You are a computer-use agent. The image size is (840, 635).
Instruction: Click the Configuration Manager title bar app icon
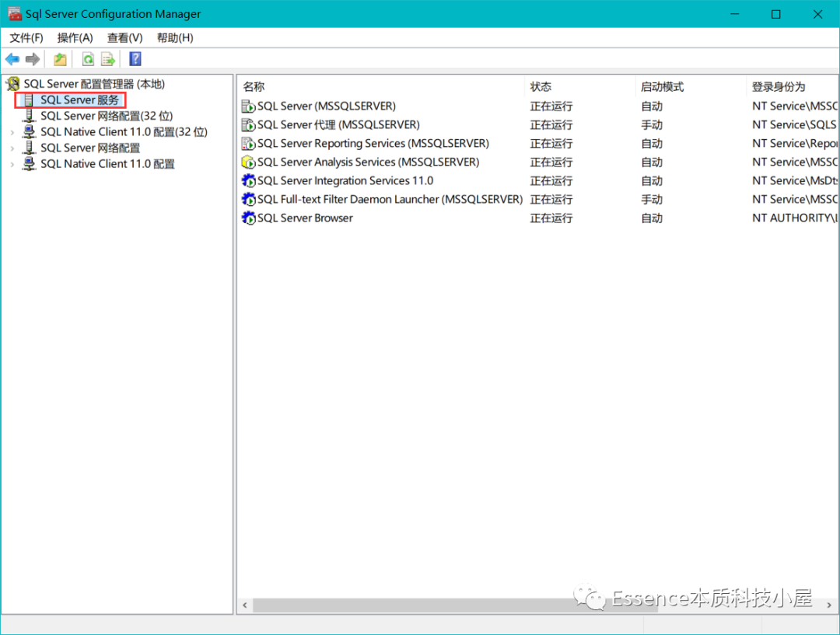point(15,14)
